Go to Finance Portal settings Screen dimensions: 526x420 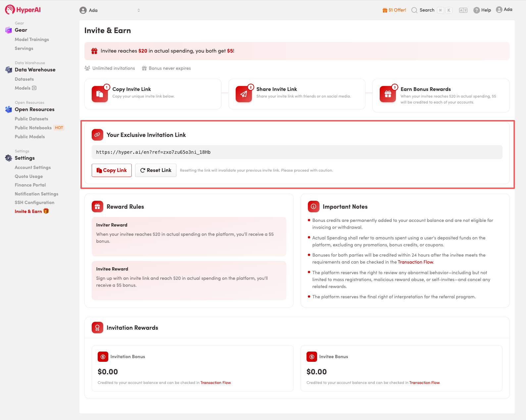coord(30,185)
